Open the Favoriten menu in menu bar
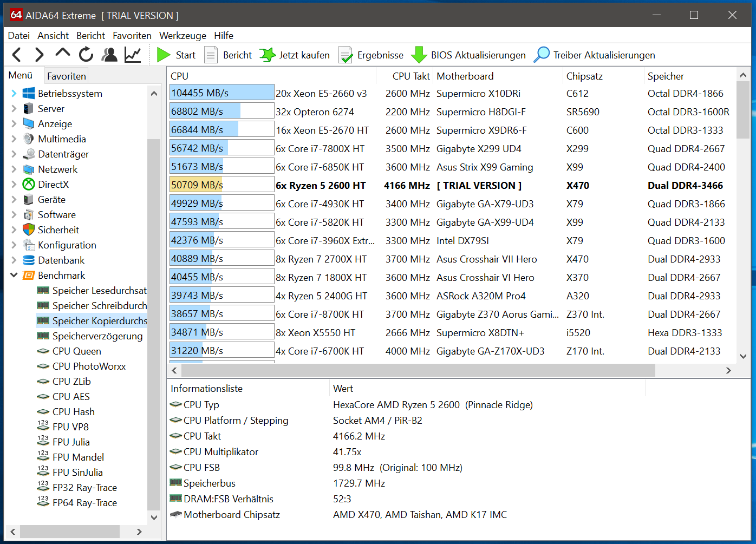This screenshot has width=756, height=544. tap(132, 35)
